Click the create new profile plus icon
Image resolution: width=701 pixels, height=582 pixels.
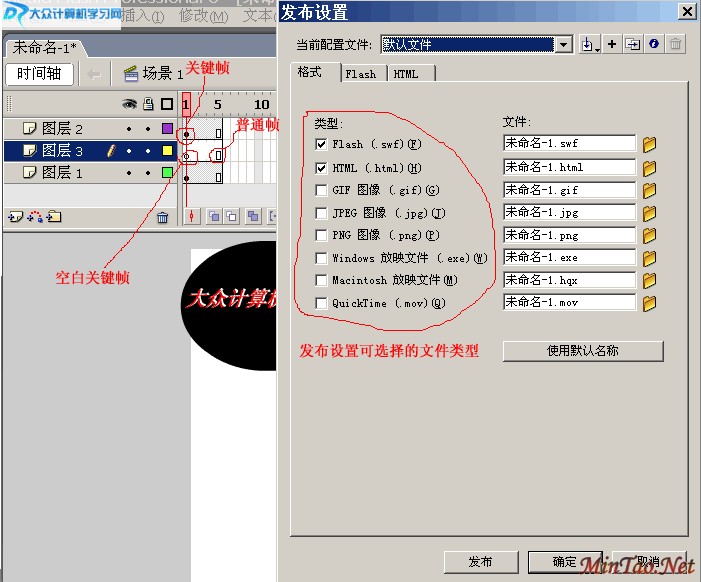612,45
